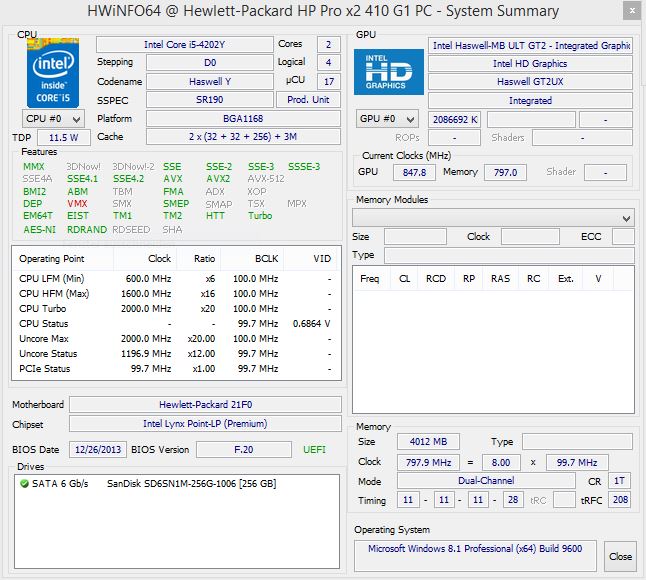Viewport: 646px width, 580px height.
Task: Click the Hewlett-Packard 21F0 motherboard field
Action: (x=205, y=405)
